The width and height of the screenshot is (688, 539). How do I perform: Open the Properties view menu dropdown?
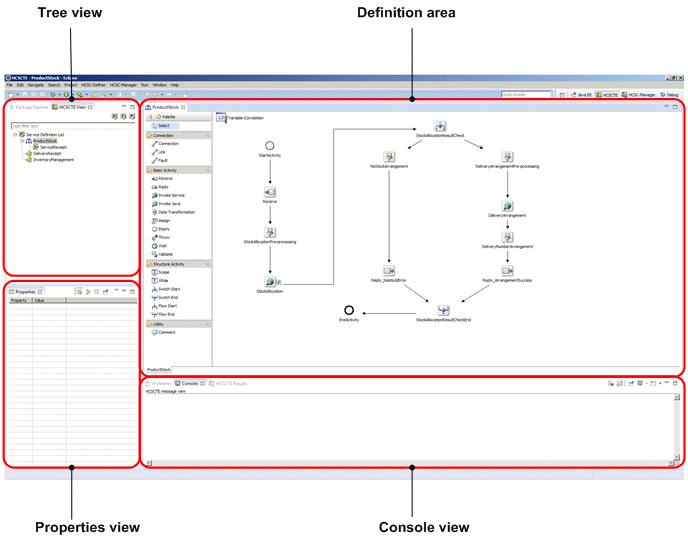click(116, 291)
